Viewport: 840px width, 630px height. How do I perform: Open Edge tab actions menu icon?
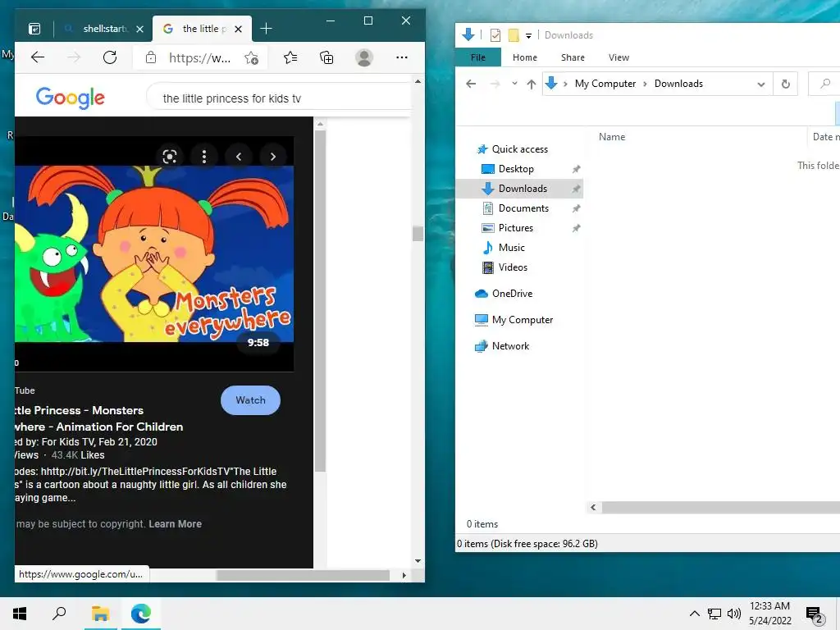(34, 29)
